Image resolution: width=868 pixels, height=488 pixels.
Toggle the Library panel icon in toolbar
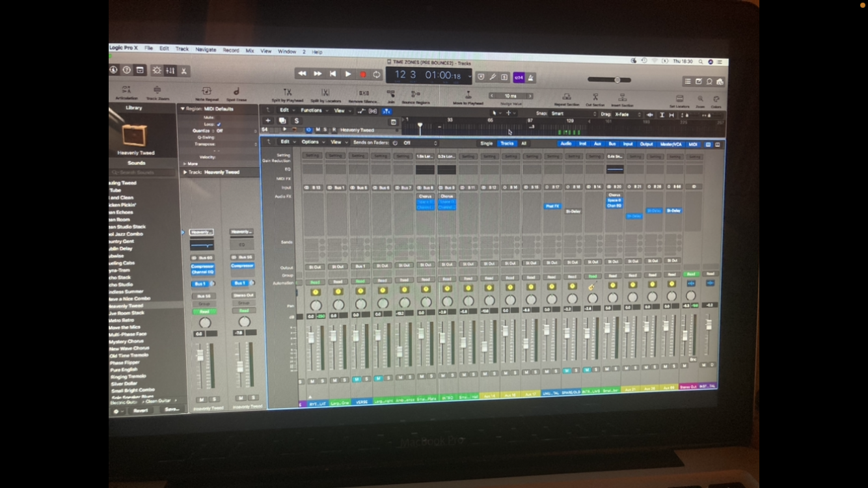[140, 70]
